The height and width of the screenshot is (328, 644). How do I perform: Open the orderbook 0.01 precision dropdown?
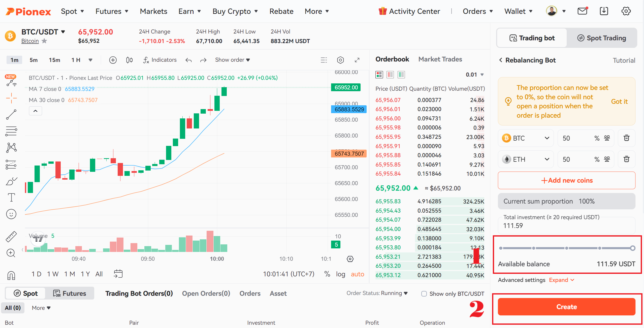coord(475,75)
